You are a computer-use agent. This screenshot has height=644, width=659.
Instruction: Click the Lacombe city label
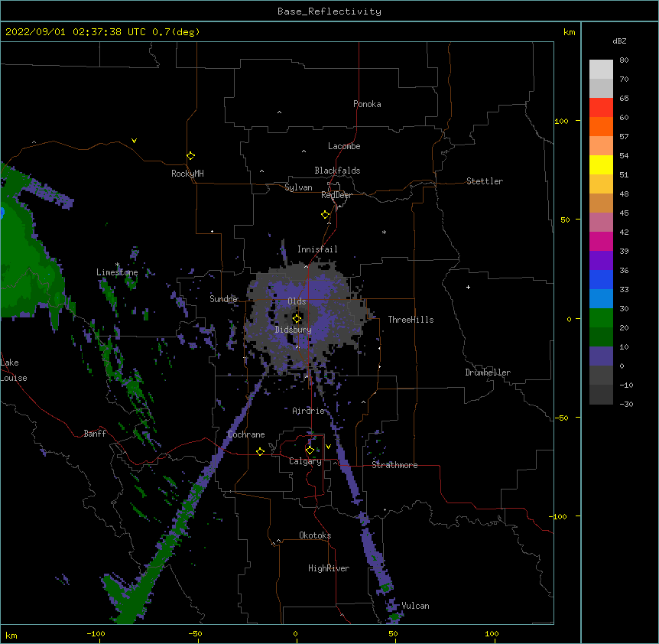[344, 146]
